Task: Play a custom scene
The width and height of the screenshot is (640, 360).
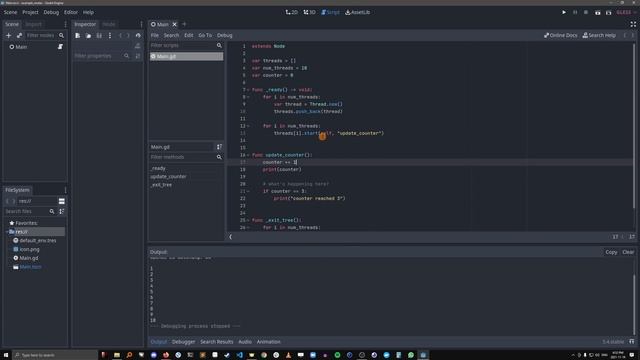Action: (609, 13)
